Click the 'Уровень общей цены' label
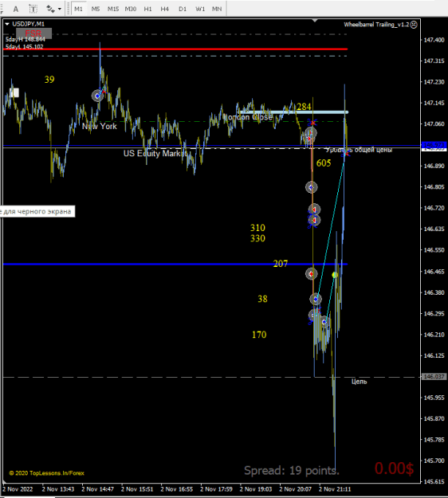This screenshot has height=498, width=448. 359,150
